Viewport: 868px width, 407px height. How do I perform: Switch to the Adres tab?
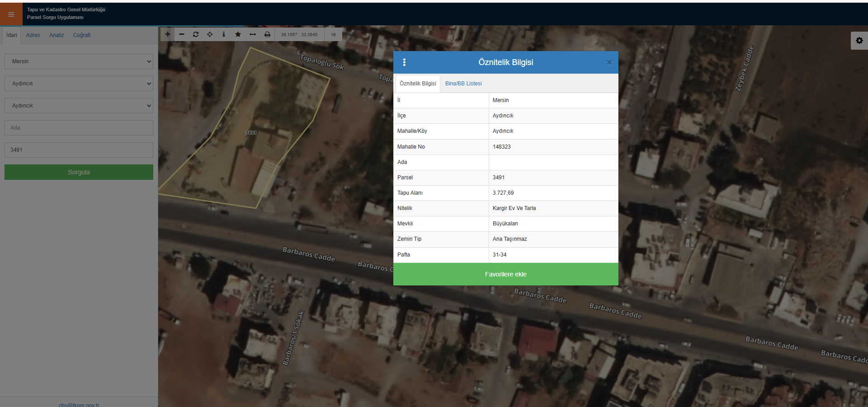33,35
